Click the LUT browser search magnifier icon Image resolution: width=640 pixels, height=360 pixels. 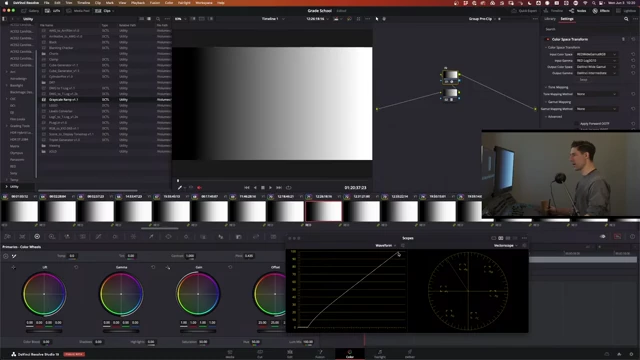[x=158, y=19]
